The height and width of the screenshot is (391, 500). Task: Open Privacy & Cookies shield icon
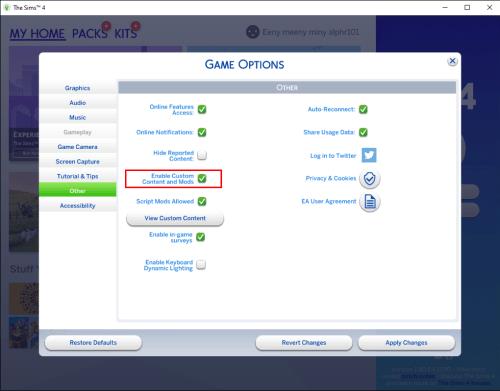pos(370,179)
